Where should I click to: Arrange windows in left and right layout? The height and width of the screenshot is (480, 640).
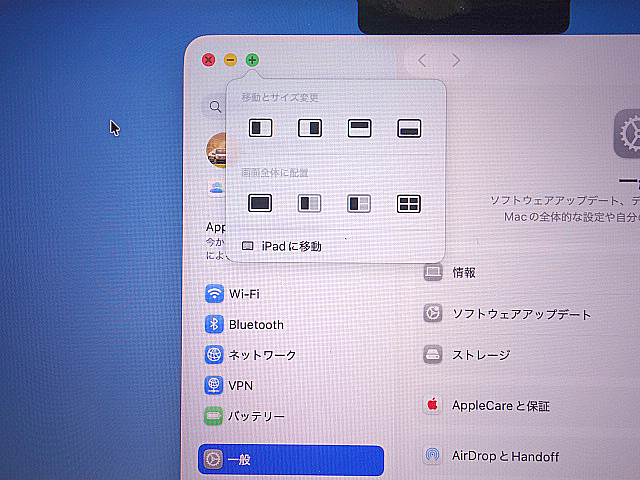click(x=310, y=203)
